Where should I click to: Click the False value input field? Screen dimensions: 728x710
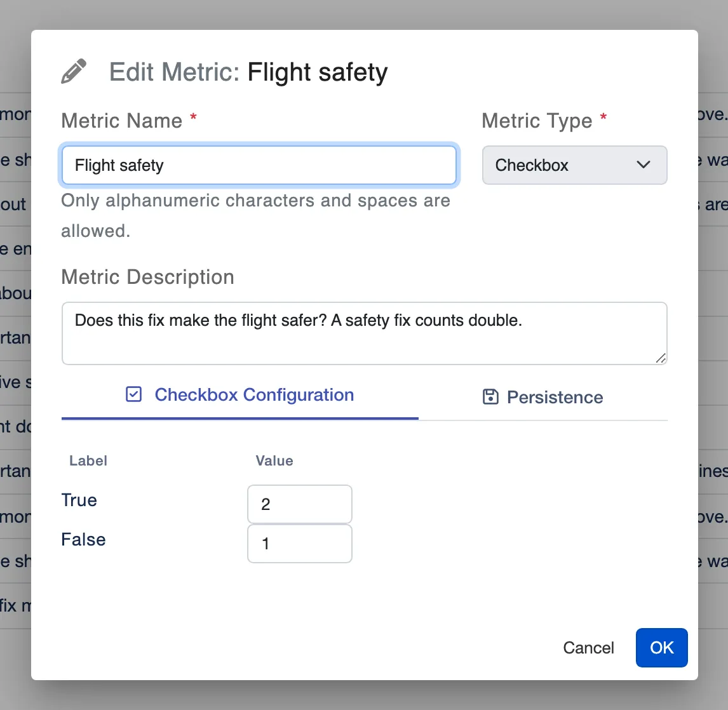[x=300, y=544]
